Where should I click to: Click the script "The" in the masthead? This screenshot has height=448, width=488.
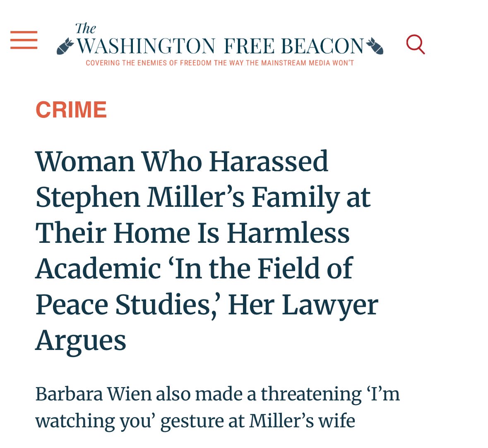(x=85, y=29)
